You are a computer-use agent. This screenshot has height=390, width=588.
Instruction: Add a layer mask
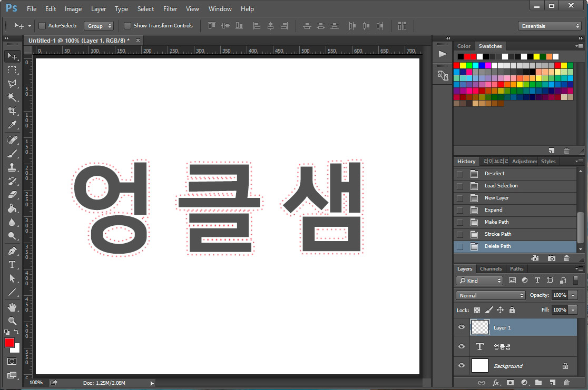tap(510, 383)
